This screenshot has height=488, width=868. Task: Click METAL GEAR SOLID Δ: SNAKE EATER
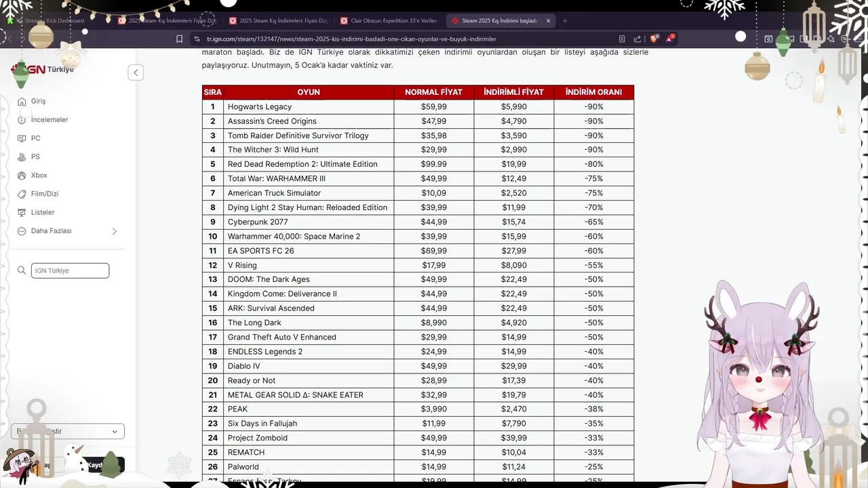coord(296,395)
